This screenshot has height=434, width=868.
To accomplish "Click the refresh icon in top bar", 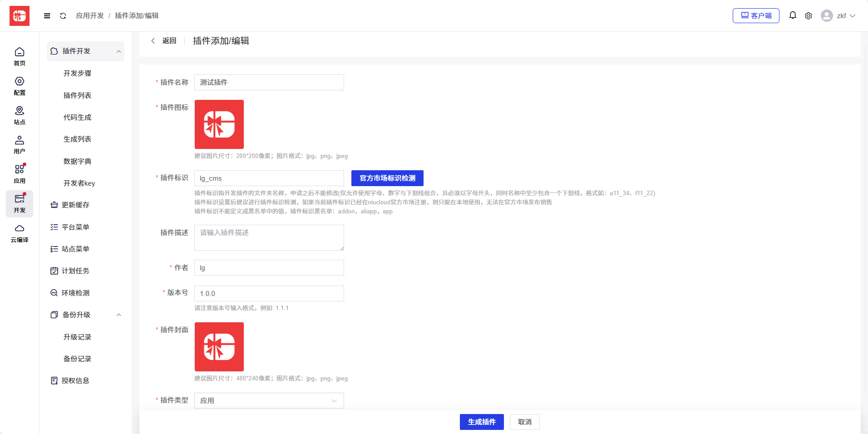I will pyautogui.click(x=63, y=16).
